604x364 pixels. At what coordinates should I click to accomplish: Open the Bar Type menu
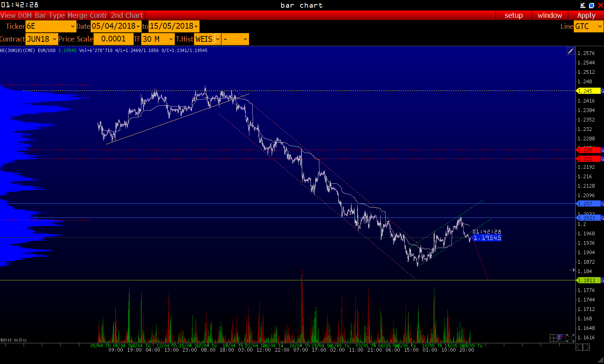(50, 15)
